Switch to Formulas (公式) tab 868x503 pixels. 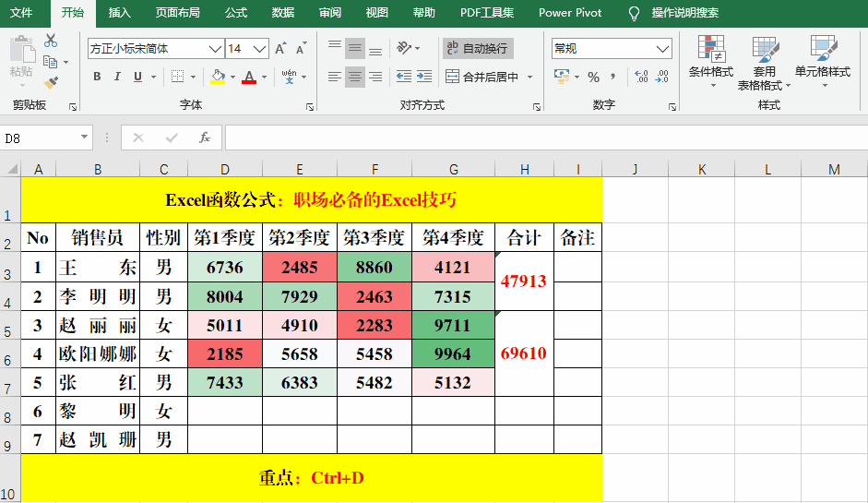click(236, 13)
